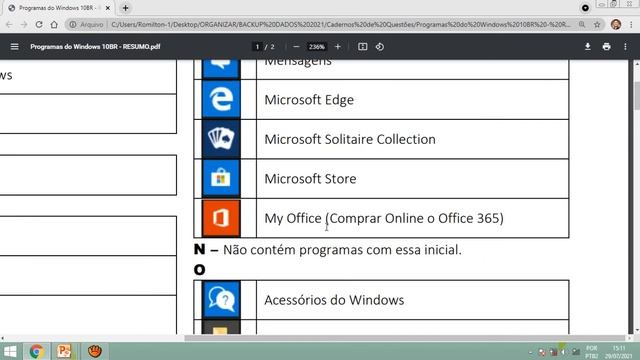The image size is (640, 360).
Task: Click the document title in the PDF toolbar
Action: (95, 47)
